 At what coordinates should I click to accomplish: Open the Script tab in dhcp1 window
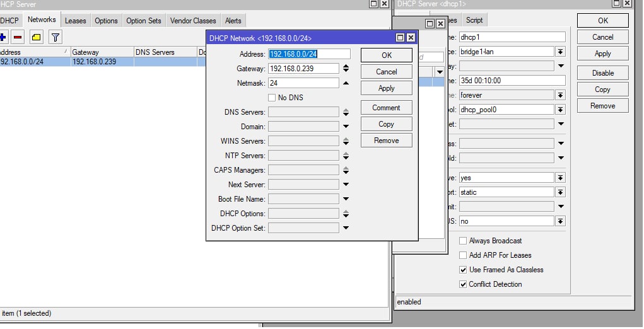(474, 20)
